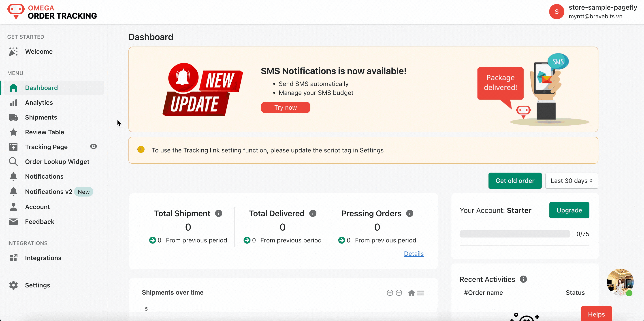The image size is (644, 321).
Task: Click the store avatar in header
Action: 557,11
